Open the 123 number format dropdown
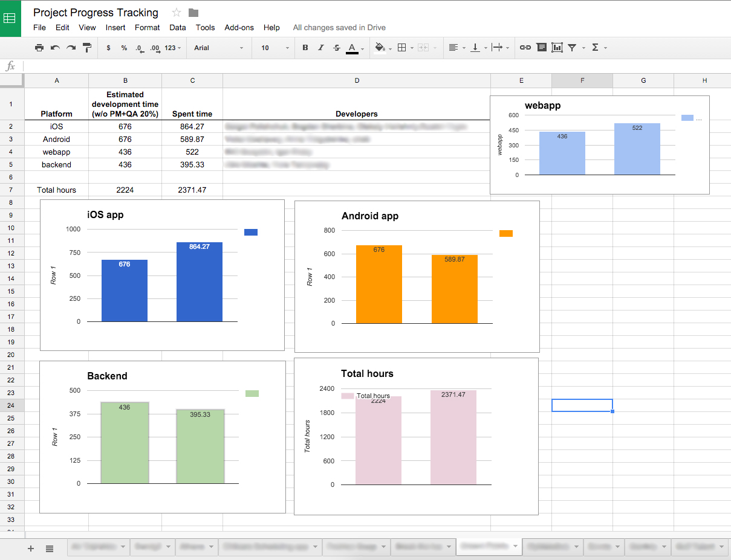This screenshot has width=731, height=560. click(172, 48)
